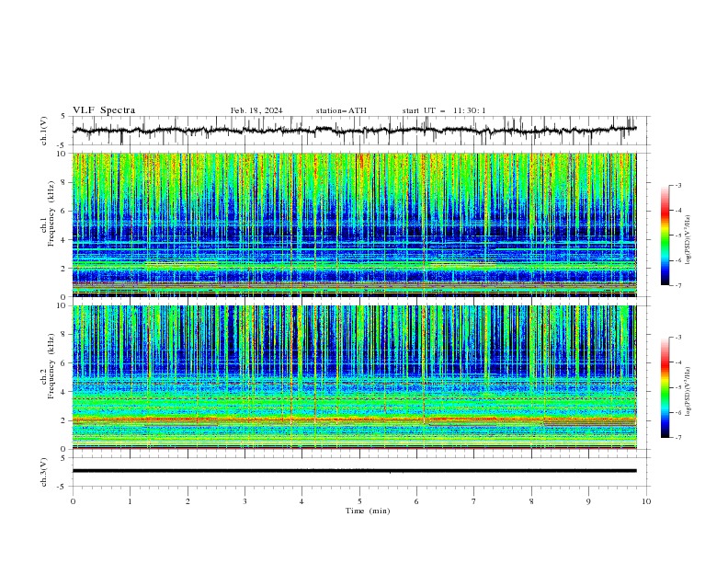Click the ch.1 PSD color scale bar
Image resolution: width=728 pixels, height=563 pixels.
tap(665, 236)
